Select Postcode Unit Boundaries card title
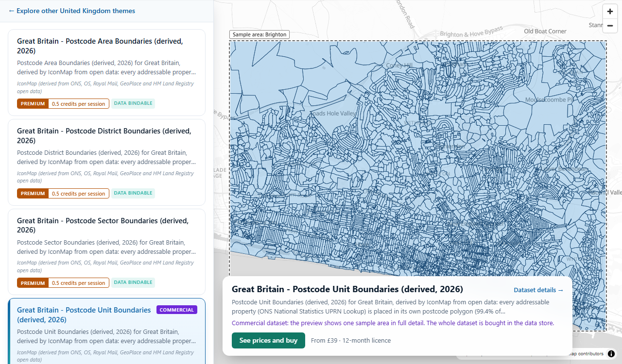 tap(84, 314)
